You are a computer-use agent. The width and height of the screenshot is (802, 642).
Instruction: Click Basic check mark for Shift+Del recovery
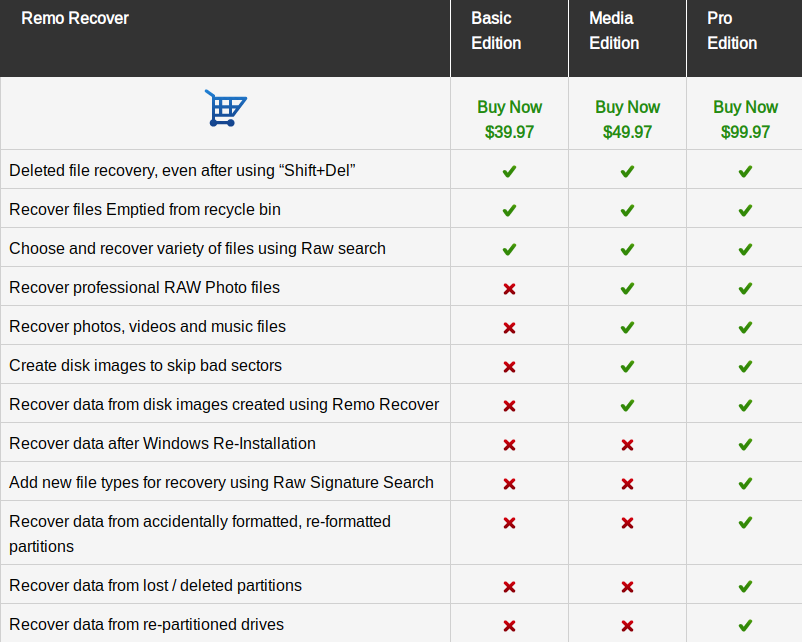(509, 171)
